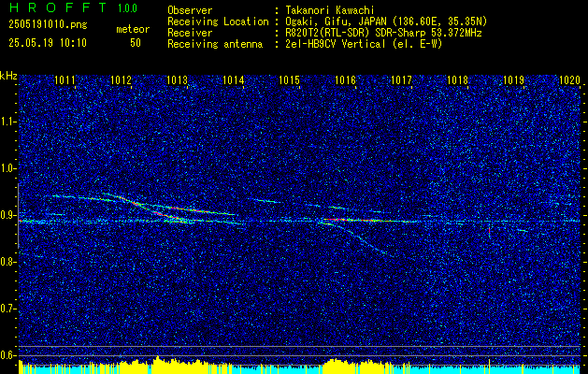Click the gray vertical bar beside 0.9 kHz
The height and width of the screenshot is (374, 588).
pyautogui.click(x=18, y=216)
